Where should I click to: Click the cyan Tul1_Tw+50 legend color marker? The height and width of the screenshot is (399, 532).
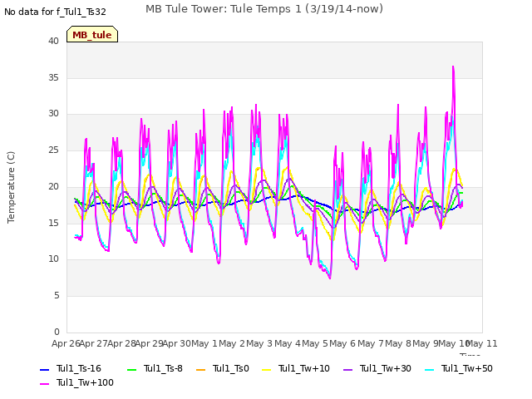point(430,369)
